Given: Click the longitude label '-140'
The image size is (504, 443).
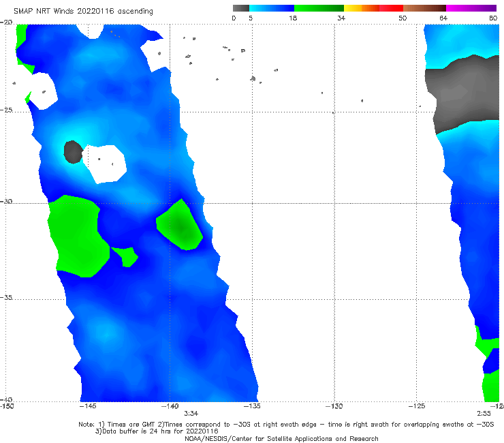Looking at the screenshot, I should [170, 406].
